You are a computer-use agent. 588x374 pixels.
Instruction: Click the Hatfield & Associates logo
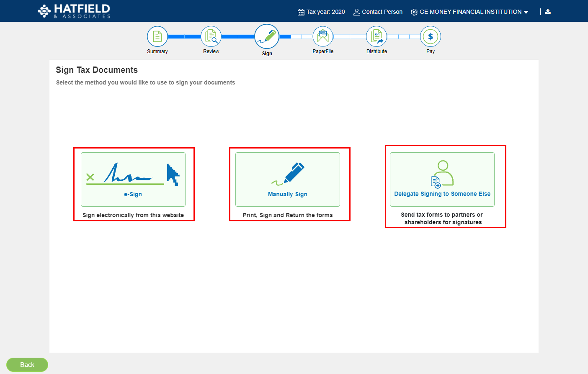(74, 11)
